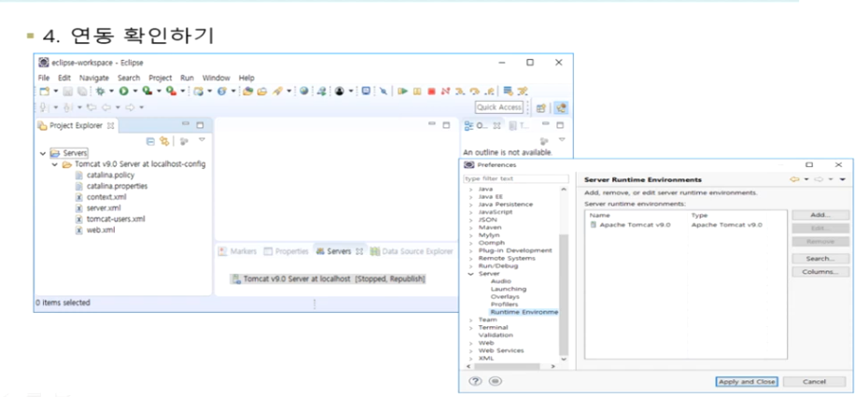Click Apply and Close button
The height and width of the screenshot is (397, 868).
tap(747, 381)
